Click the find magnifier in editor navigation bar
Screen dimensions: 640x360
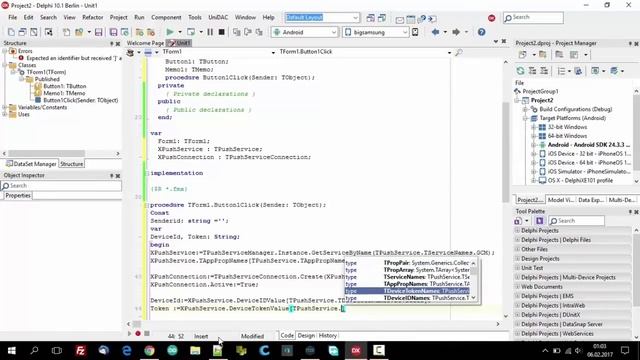point(459,52)
